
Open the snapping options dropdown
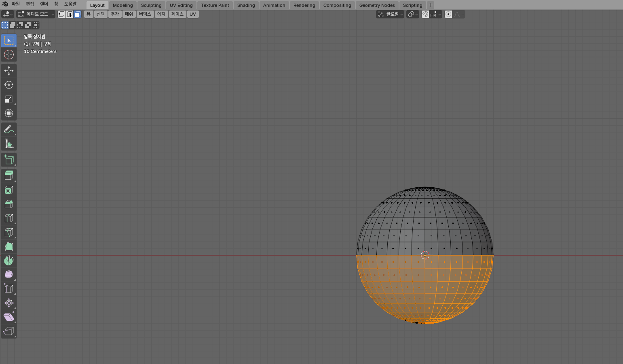pos(436,14)
